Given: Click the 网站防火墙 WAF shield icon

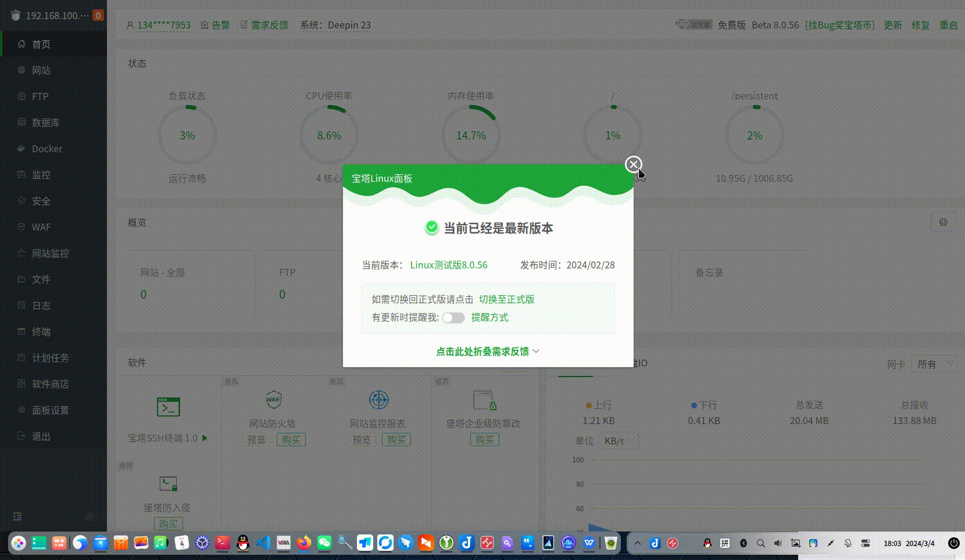Looking at the screenshot, I should [x=273, y=400].
